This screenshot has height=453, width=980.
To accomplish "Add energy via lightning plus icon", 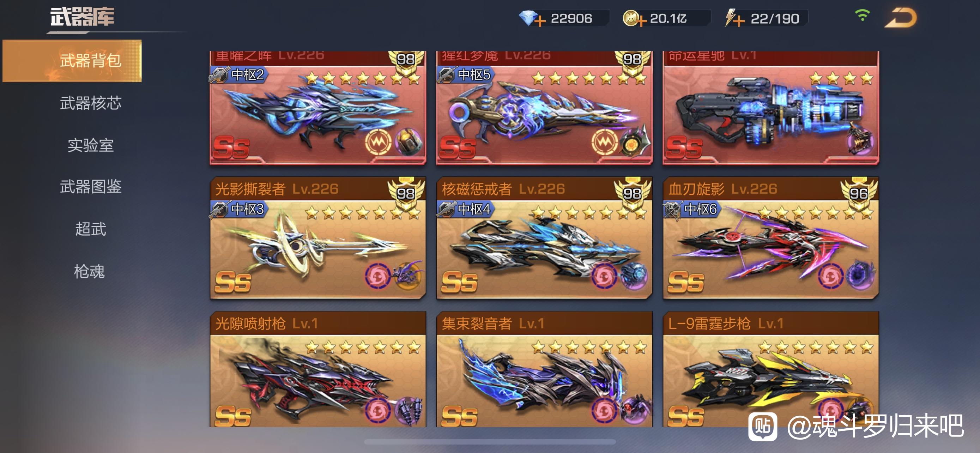I will coord(738,20).
